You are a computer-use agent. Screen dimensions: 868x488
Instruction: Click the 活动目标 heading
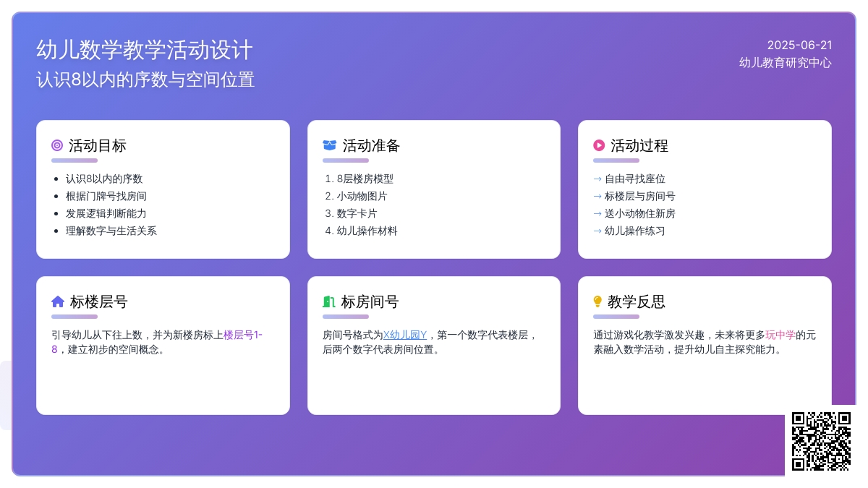click(98, 145)
